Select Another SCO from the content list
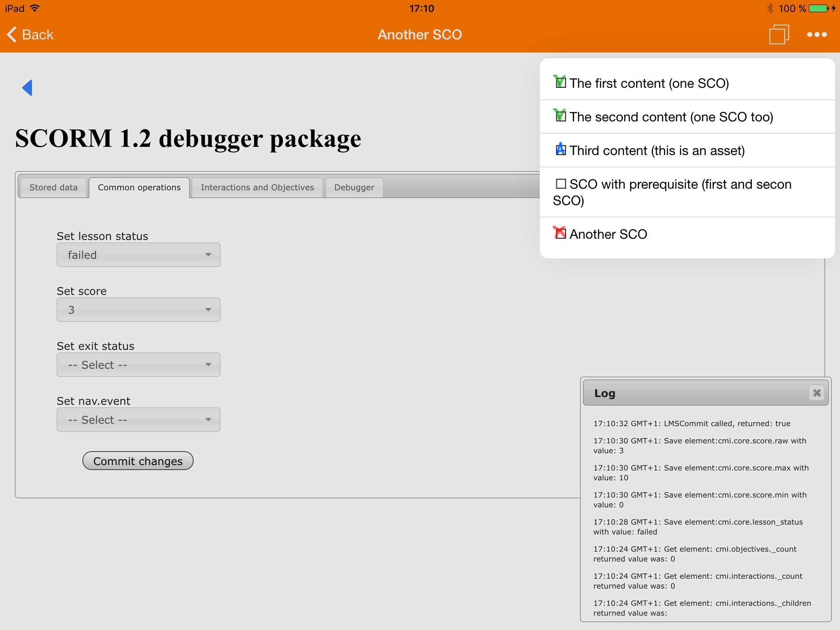 [689, 234]
